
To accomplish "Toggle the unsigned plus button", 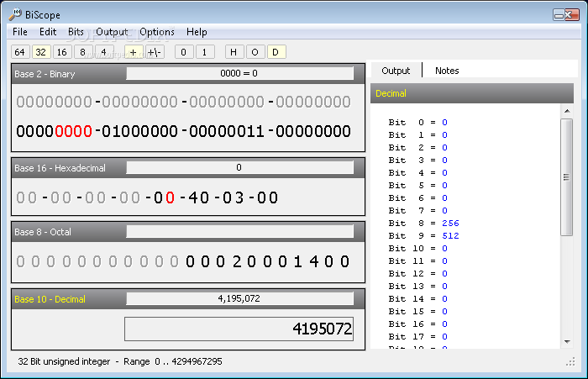I will tap(134, 52).
